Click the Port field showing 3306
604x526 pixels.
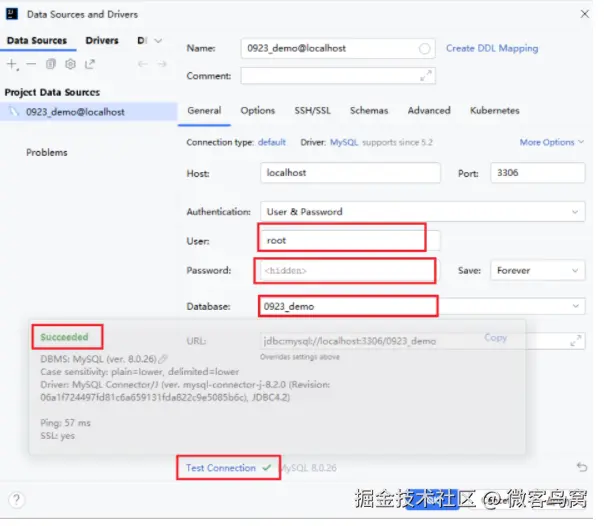click(538, 173)
